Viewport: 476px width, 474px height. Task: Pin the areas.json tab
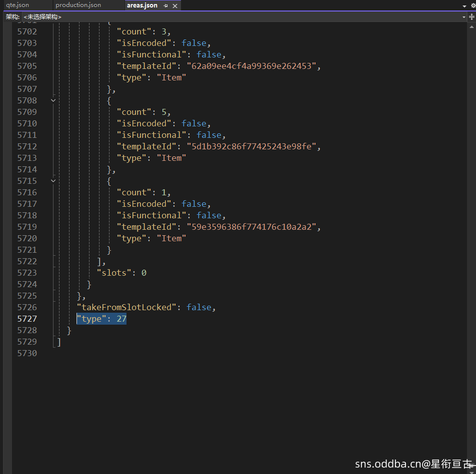(x=165, y=5)
